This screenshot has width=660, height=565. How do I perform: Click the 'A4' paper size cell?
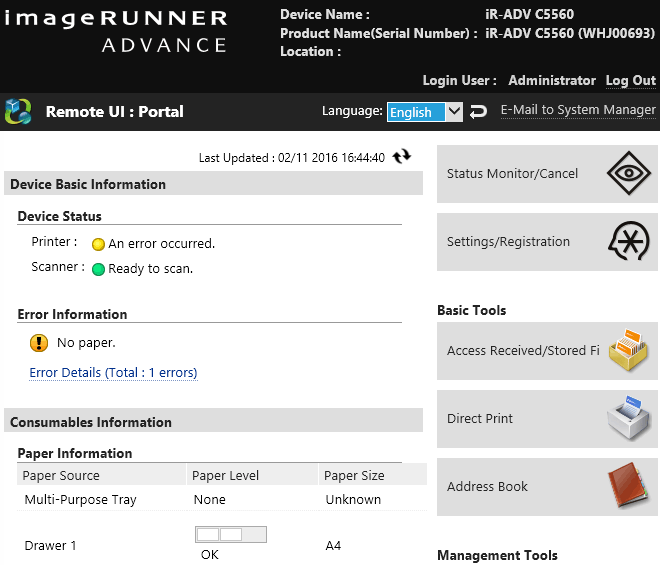pyautogui.click(x=333, y=546)
